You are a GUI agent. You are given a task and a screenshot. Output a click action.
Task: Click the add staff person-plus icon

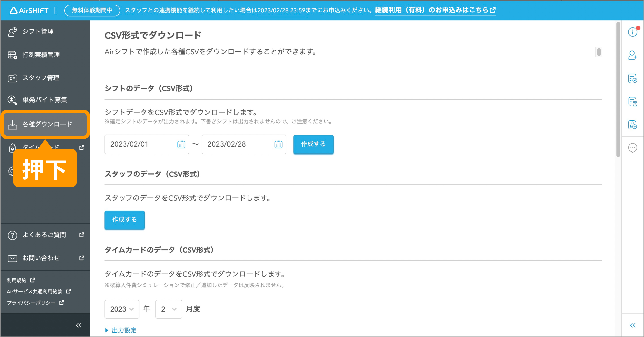pyautogui.click(x=632, y=55)
